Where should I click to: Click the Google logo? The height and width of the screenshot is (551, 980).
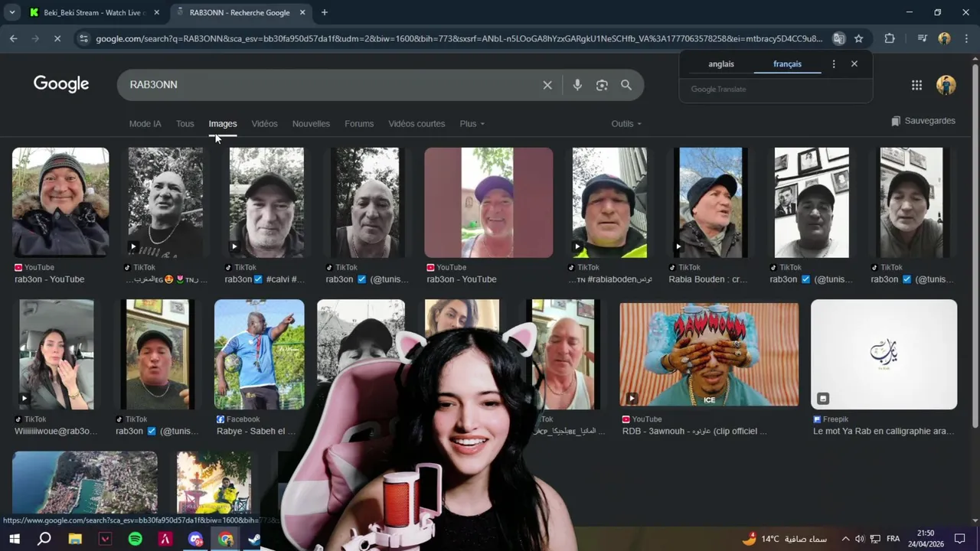pyautogui.click(x=61, y=84)
